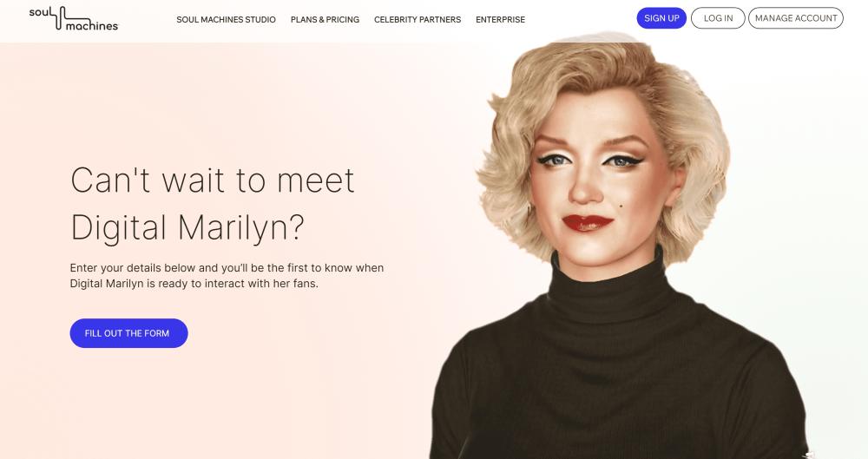This screenshot has width=868, height=459.
Task: Click the word "machines" in the logo
Action: (91, 25)
